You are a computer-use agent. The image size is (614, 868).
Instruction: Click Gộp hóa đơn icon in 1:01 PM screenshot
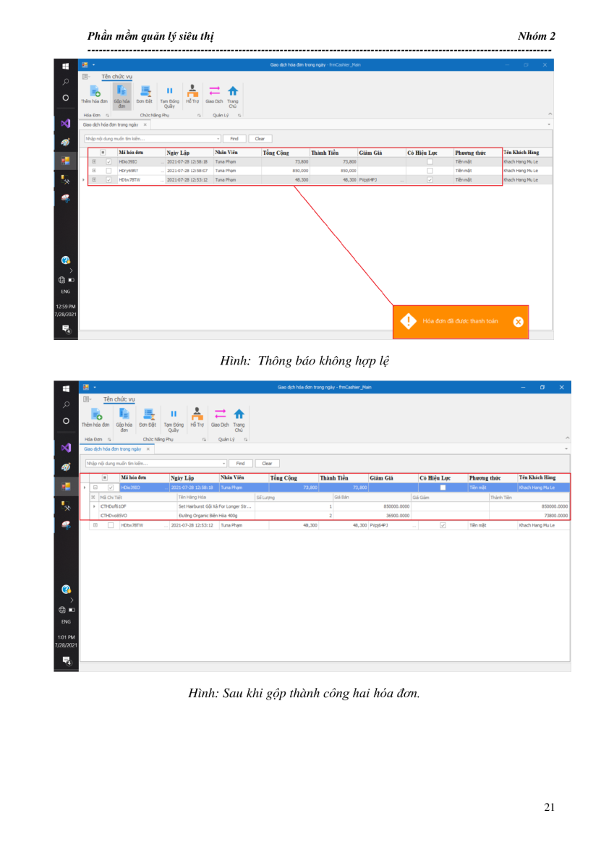tap(124, 414)
